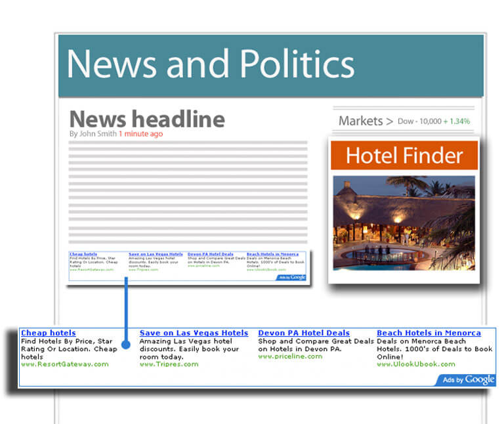
Task: Open the Save on Las Vegas Hotels link
Action: point(194,333)
